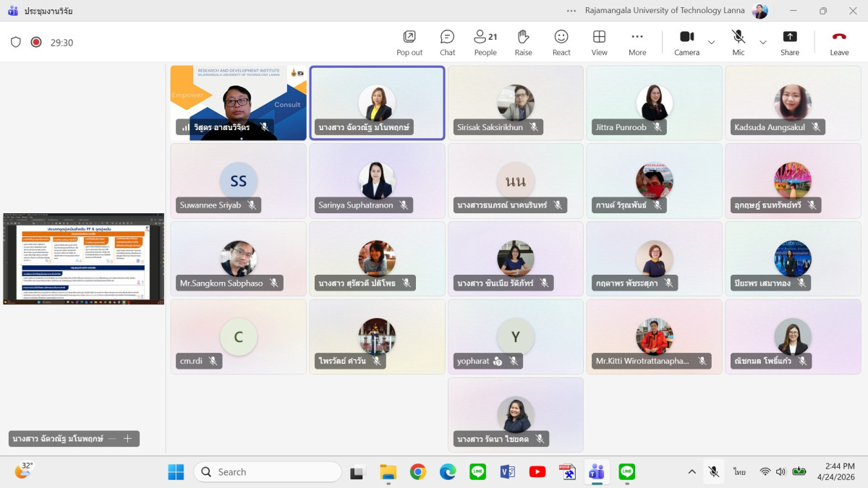This screenshot has height=488, width=868.
Task: Raise your hand in the meeting
Action: tap(523, 42)
